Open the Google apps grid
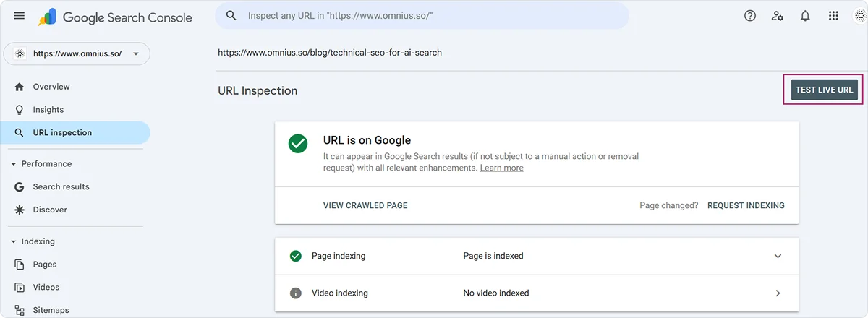This screenshot has height=318, width=868. tap(833, 16)
